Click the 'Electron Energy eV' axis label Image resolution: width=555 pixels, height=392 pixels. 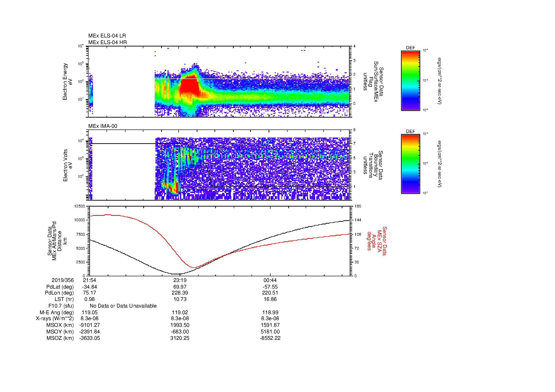click(67, 82)
